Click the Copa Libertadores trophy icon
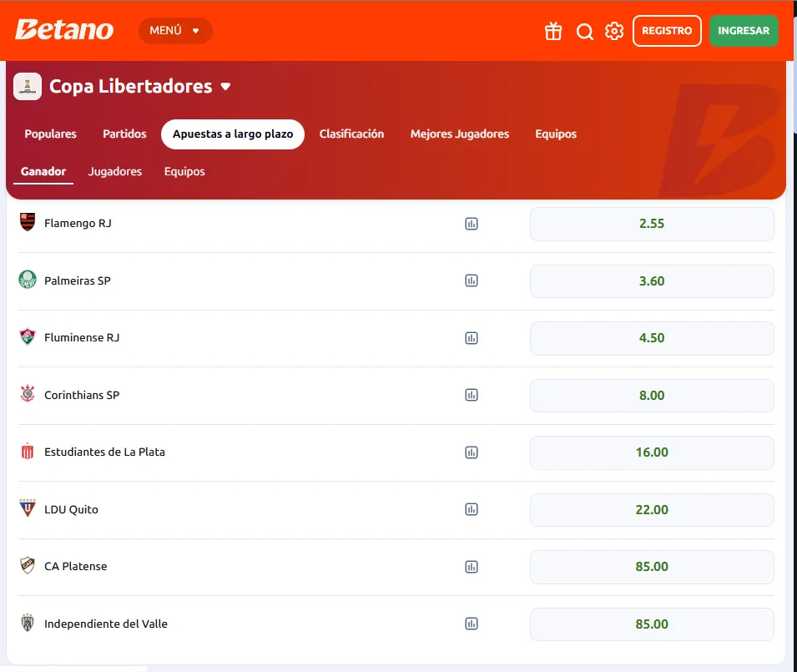Image resolution: width=797 pixels, height=672 pixels. point(28,87)
